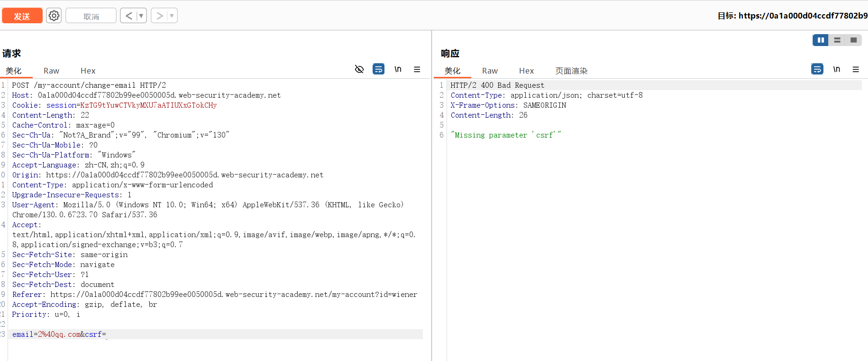This screenshot has height=361, width=868.
Task: Select the side-by-side layout icon
Action: (821, 40)
